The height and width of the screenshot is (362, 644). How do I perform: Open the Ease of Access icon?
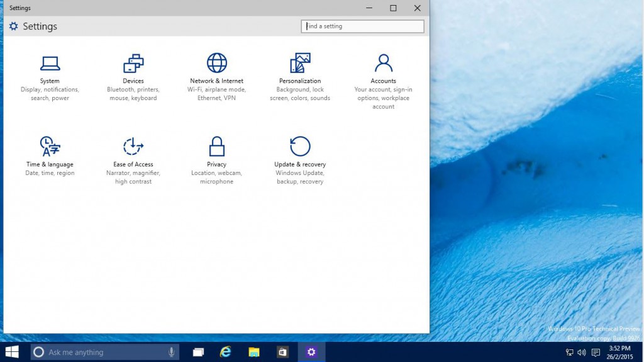(133, 147)
